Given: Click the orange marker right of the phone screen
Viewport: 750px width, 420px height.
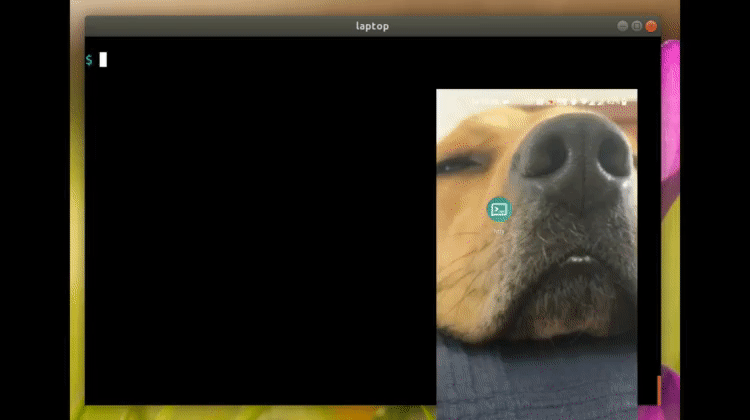Looking at the screenshot, I should (x=658, y=388).
